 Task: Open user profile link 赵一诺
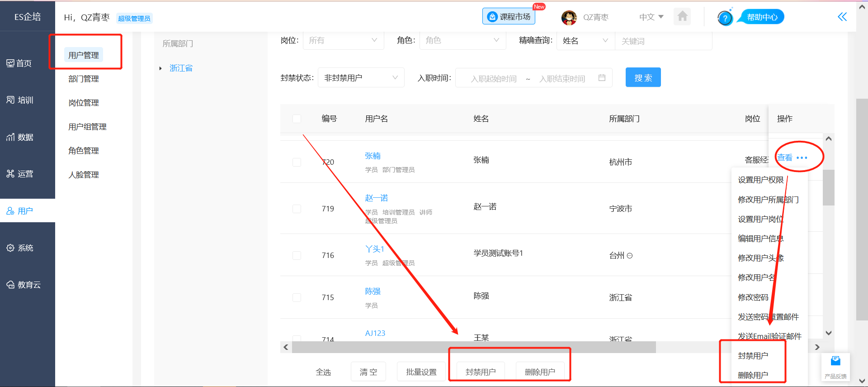(x=376, y=198)
